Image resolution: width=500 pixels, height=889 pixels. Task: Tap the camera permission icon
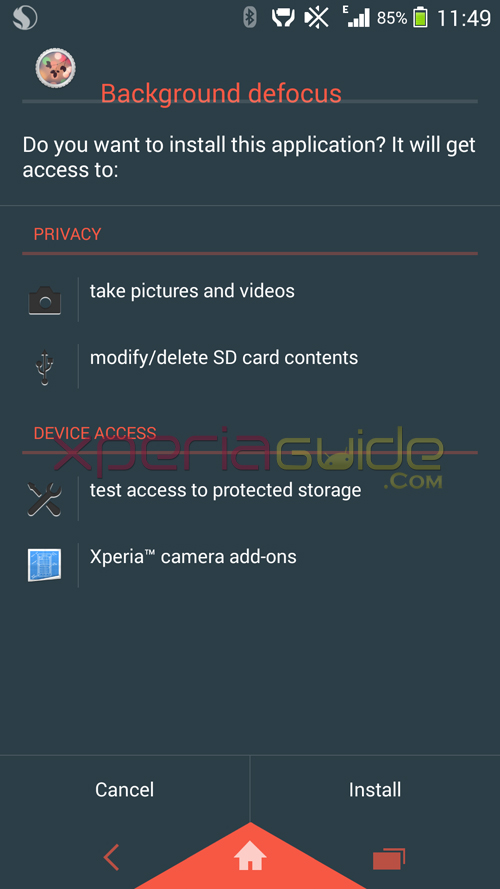[x=45, y=300]
